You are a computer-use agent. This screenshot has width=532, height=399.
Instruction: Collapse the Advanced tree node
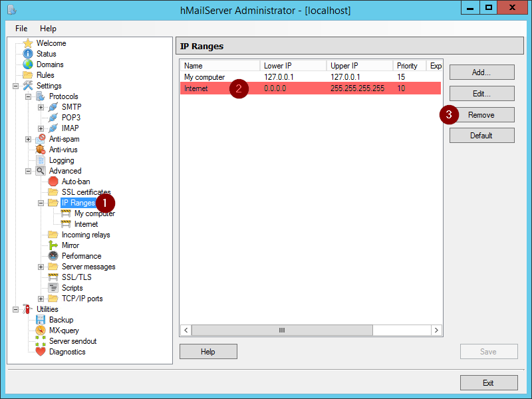click(28, 171)
